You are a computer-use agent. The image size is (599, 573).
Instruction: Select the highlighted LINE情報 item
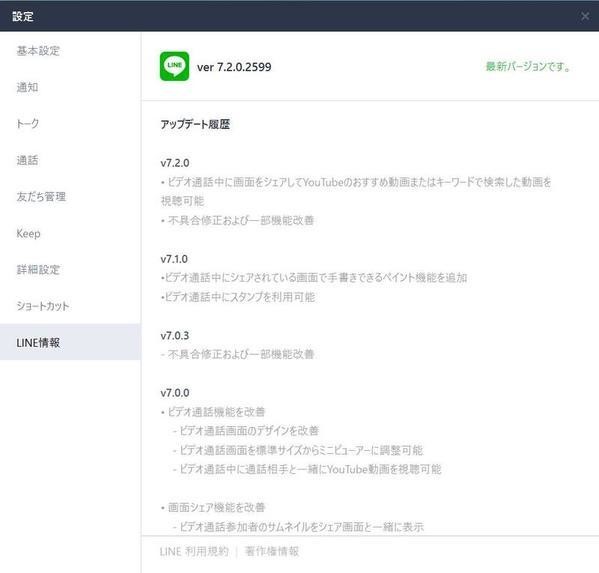click(x=70, y=342)
